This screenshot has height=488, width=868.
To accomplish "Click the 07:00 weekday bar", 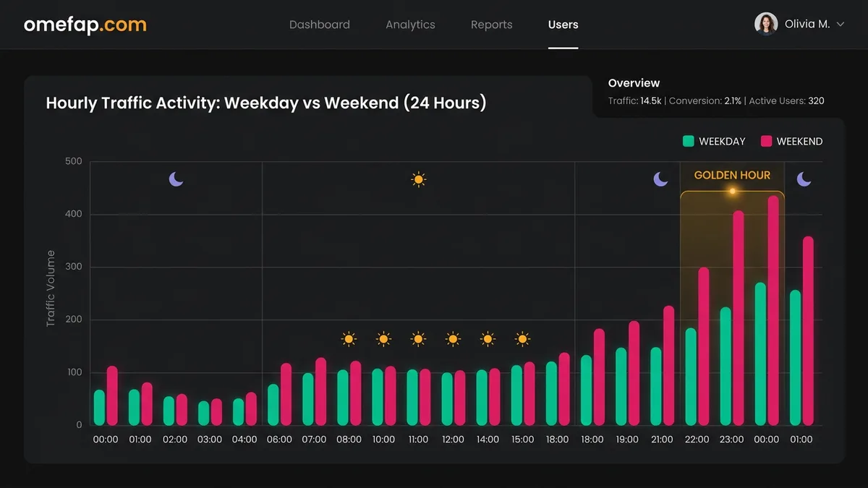I will (308, 399).
